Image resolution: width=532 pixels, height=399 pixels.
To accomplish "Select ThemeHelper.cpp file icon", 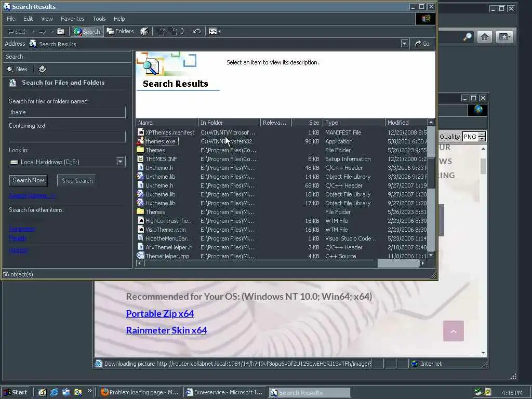I will [140, 256].
